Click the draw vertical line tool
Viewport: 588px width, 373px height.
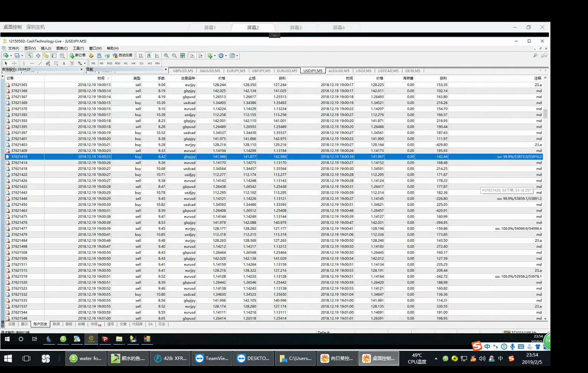click(24, 64)
